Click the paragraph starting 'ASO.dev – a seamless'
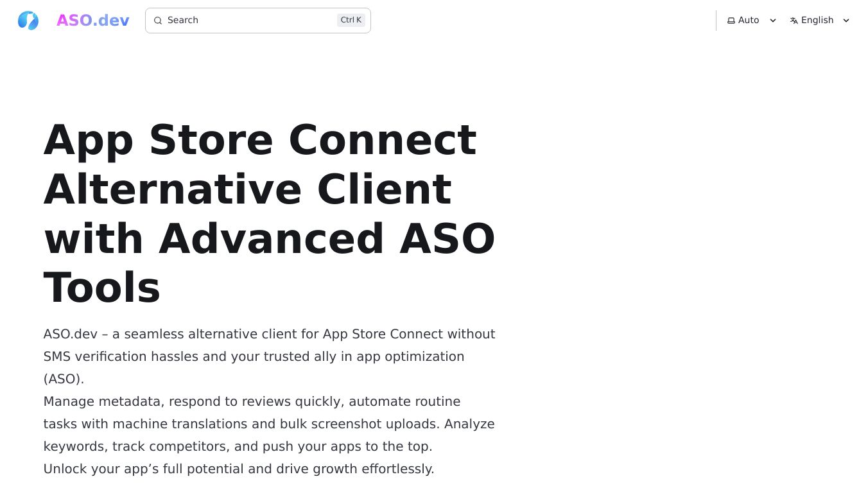This screenshot has height=488, width=868. [x=270, y=356]
